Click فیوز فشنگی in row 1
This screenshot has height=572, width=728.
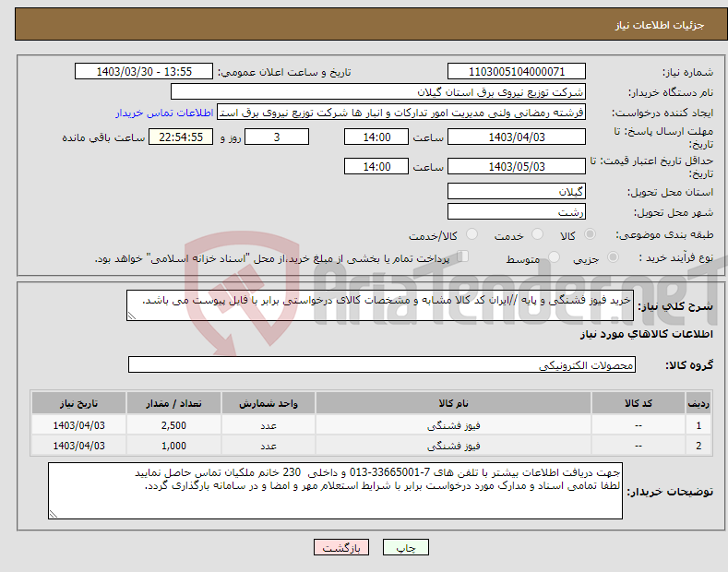(x=453, y=424)
